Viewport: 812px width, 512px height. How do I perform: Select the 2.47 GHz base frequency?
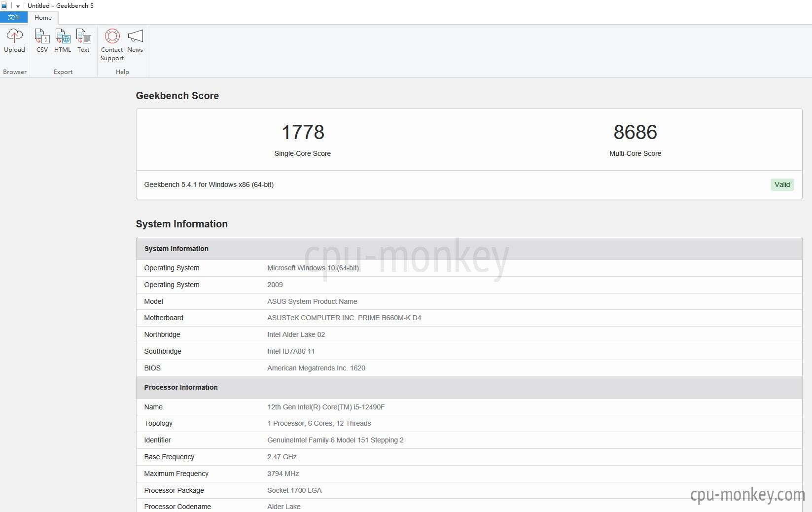tap(282, 457)
